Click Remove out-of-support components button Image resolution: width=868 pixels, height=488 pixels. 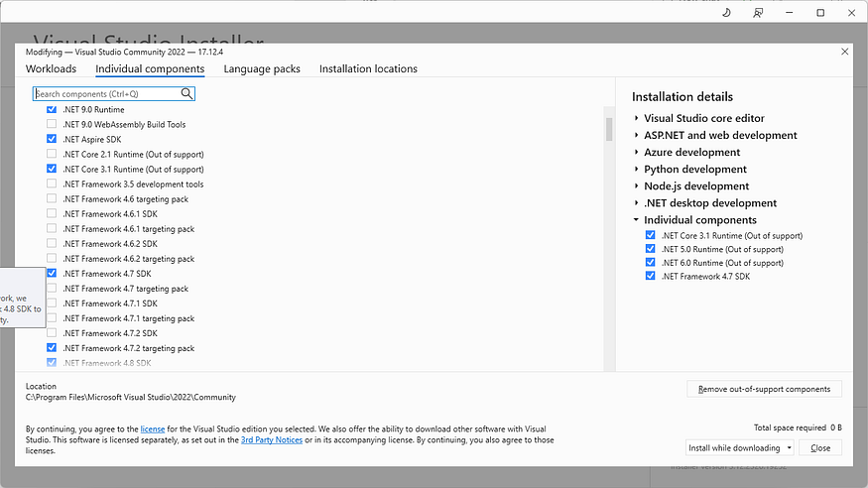764,389
